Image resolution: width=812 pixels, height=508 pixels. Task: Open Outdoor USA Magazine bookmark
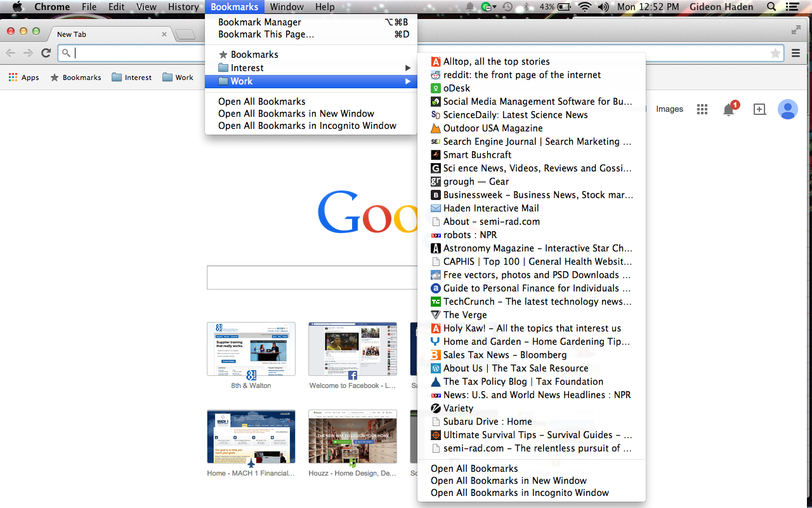coord(532,128)
